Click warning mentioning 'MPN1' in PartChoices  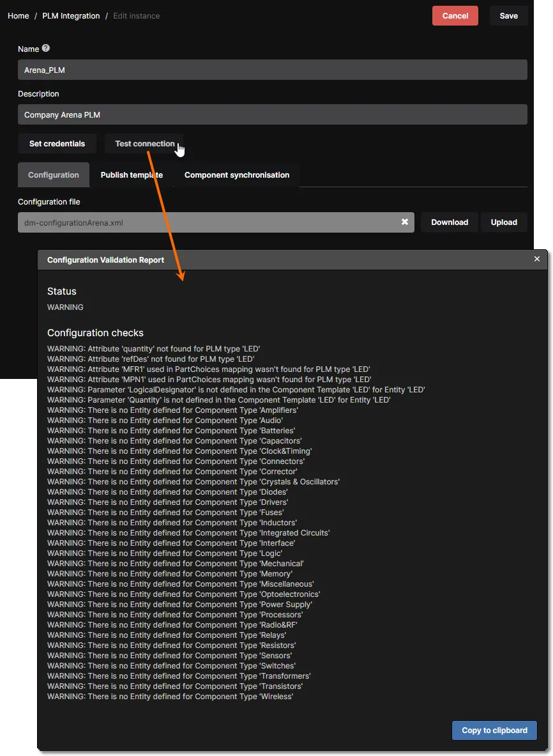209,380
